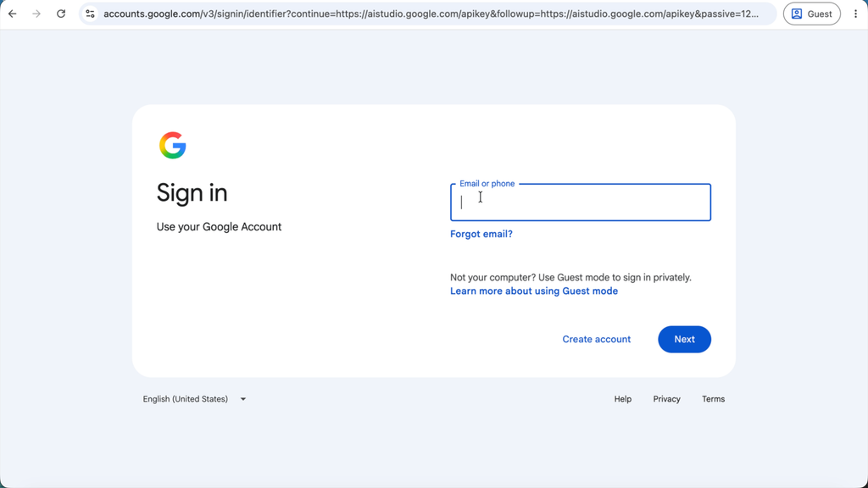Click the browser forward arrow
This screenshot has height=488, width=868.
(36, 14)
